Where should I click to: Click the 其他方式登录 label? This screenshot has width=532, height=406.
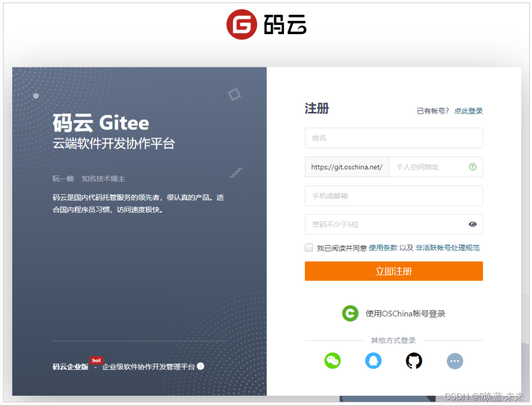click(x=393, y=340)
